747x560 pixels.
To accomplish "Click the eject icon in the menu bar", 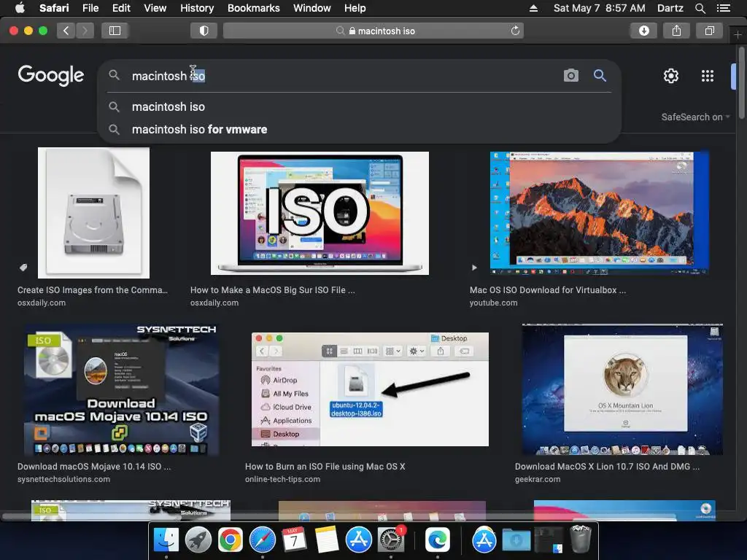I will [533, 8].
